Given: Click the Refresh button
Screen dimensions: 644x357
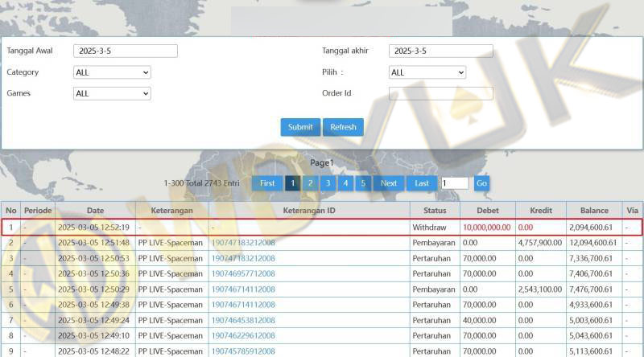Looking at the screenshot, I should pos(343,127).
